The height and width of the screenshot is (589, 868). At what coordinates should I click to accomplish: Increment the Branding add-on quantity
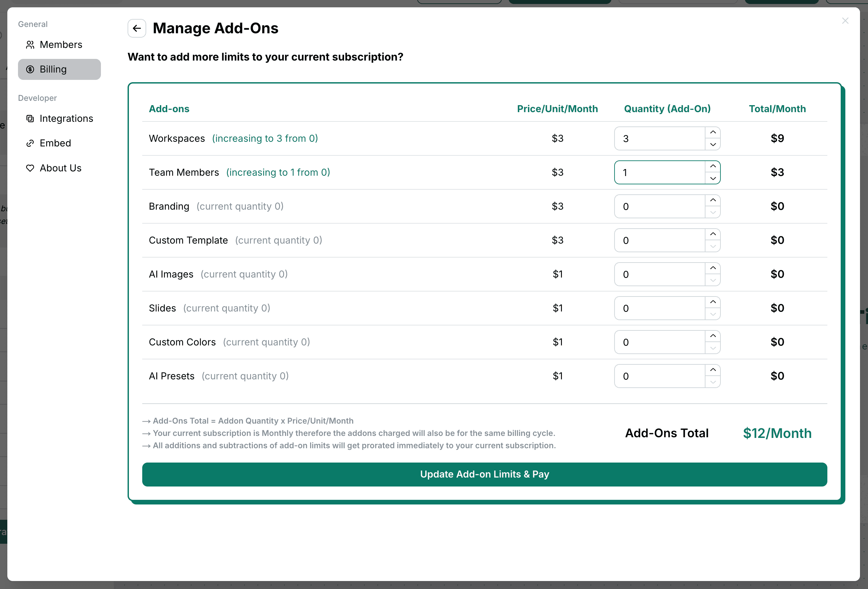coord(713,200)
